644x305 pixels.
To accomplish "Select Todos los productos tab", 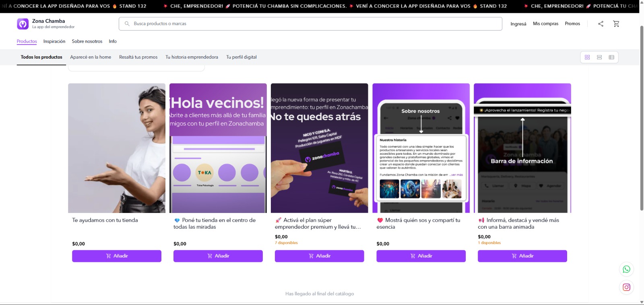I will (x=41, y=57).
